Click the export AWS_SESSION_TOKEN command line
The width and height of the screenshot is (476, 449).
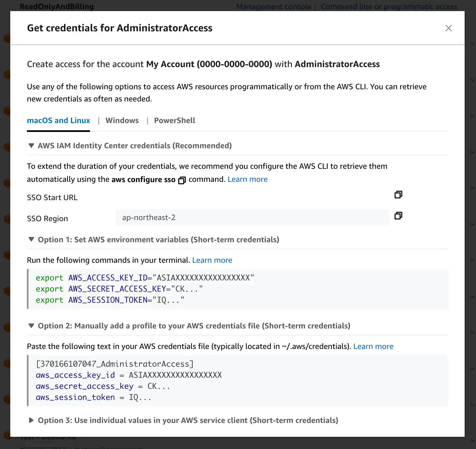coord(110,300)
